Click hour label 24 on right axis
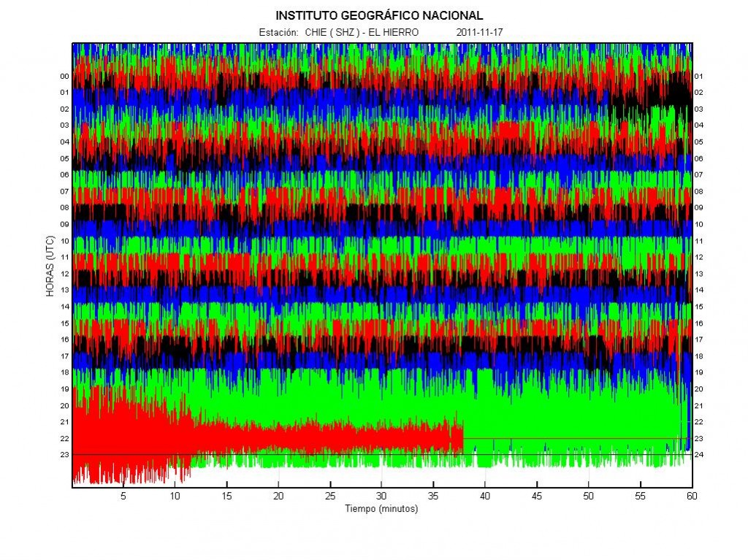The width and height of the screenshot is (748, 560). 699,455
